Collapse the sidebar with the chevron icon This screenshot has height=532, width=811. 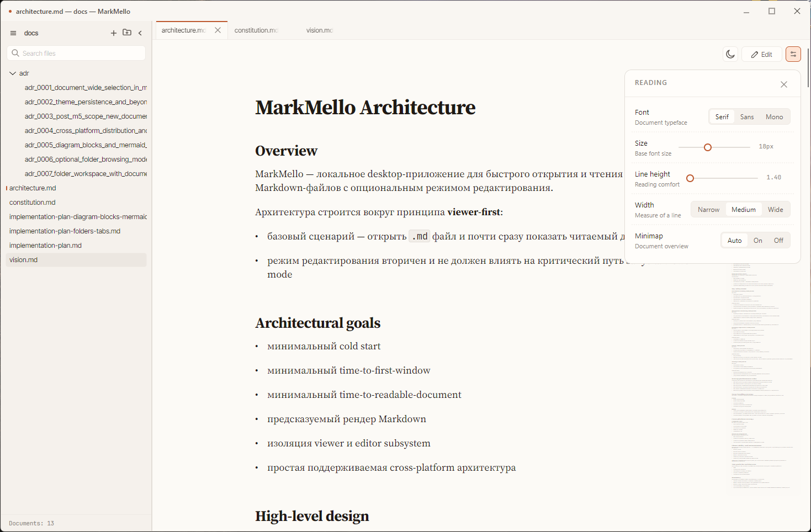point(140,33)
